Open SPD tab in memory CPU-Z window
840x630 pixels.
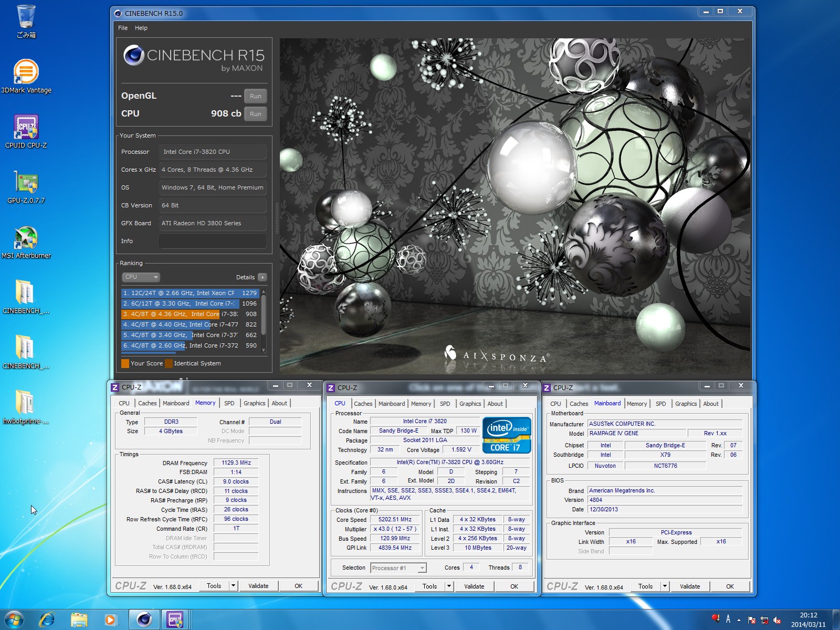pos(229,403)
